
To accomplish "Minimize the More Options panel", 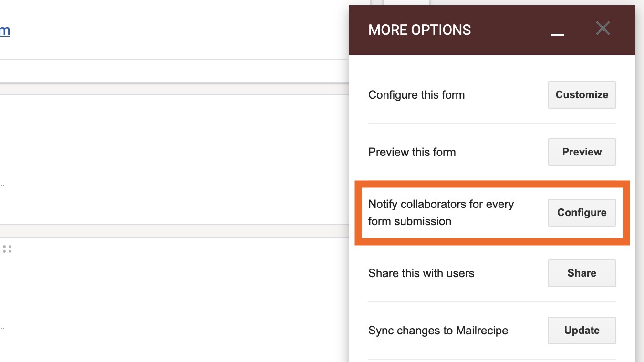I will coord(557,31).
